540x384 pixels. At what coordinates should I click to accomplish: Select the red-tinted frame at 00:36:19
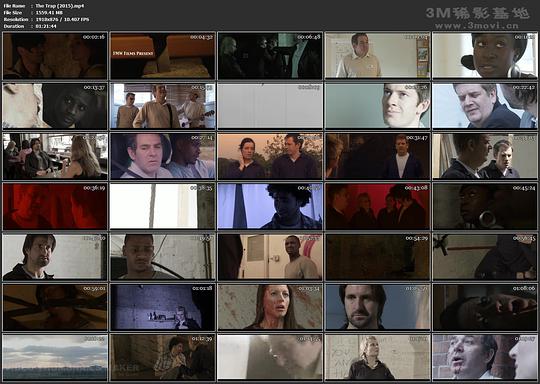55,206
